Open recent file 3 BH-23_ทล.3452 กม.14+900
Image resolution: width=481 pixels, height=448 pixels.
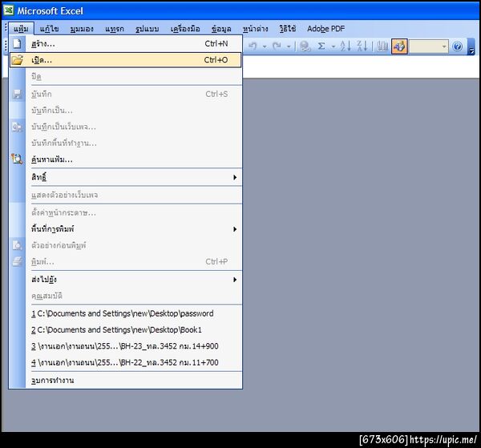126,346
